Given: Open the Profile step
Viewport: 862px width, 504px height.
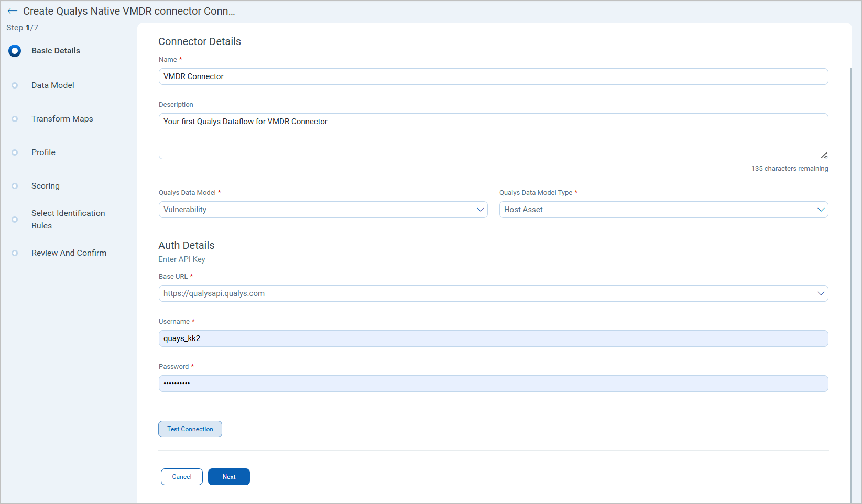Looking at the screenshot, I should coord(43,152).
